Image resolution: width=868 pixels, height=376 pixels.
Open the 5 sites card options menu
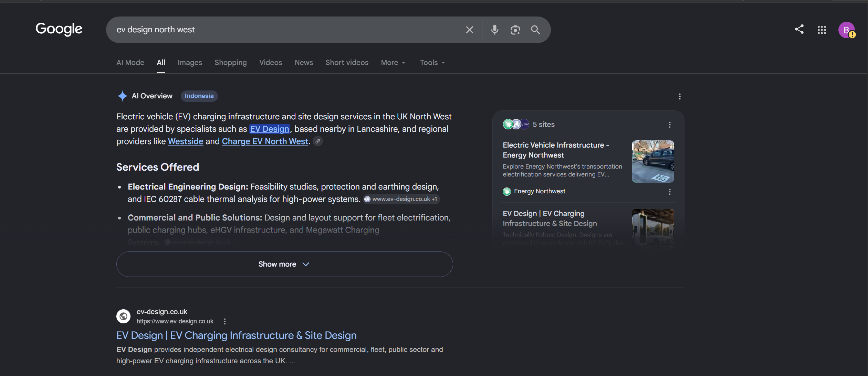click(670, 125)
